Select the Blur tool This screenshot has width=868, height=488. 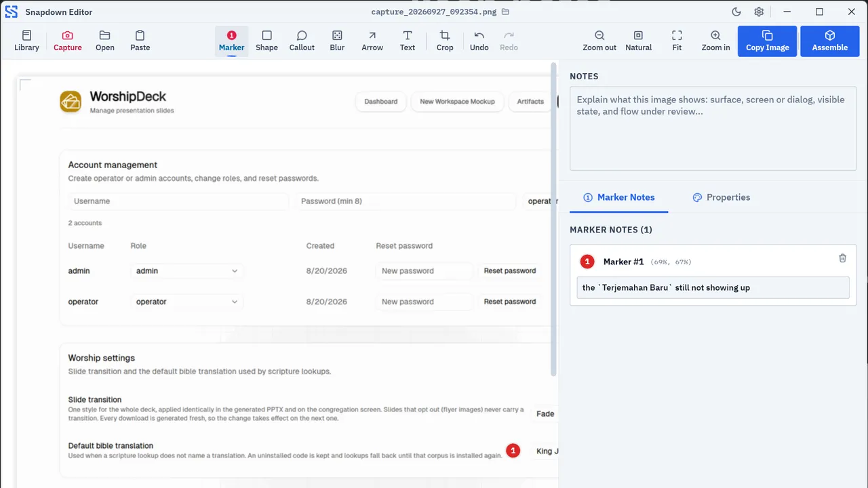click(337, 41)
